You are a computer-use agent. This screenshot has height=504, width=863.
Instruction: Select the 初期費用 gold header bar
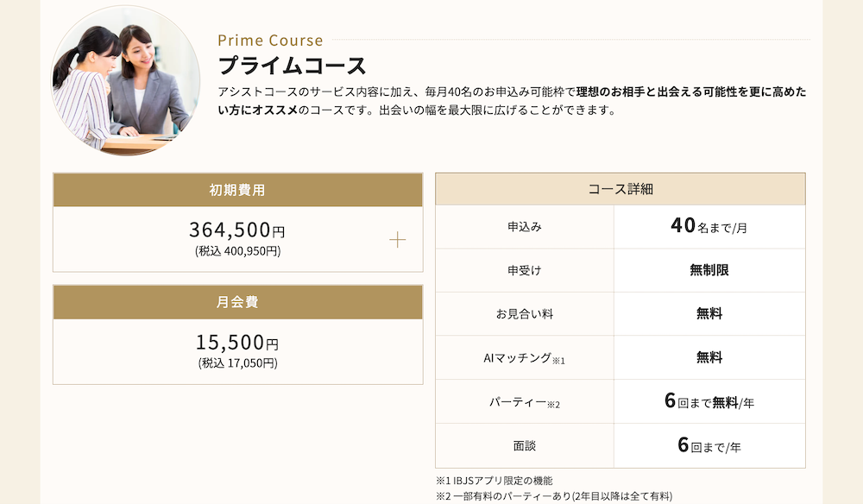pos(237,190)
